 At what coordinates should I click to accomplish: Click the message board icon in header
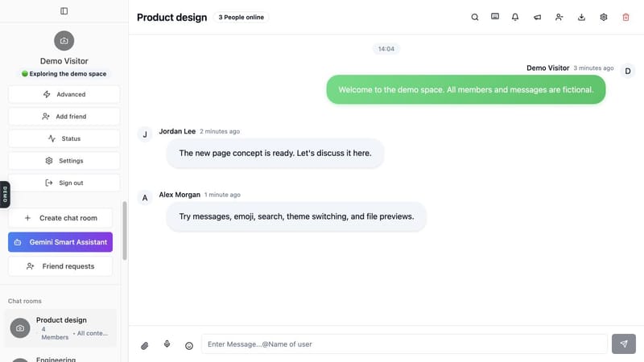(495, 16)
